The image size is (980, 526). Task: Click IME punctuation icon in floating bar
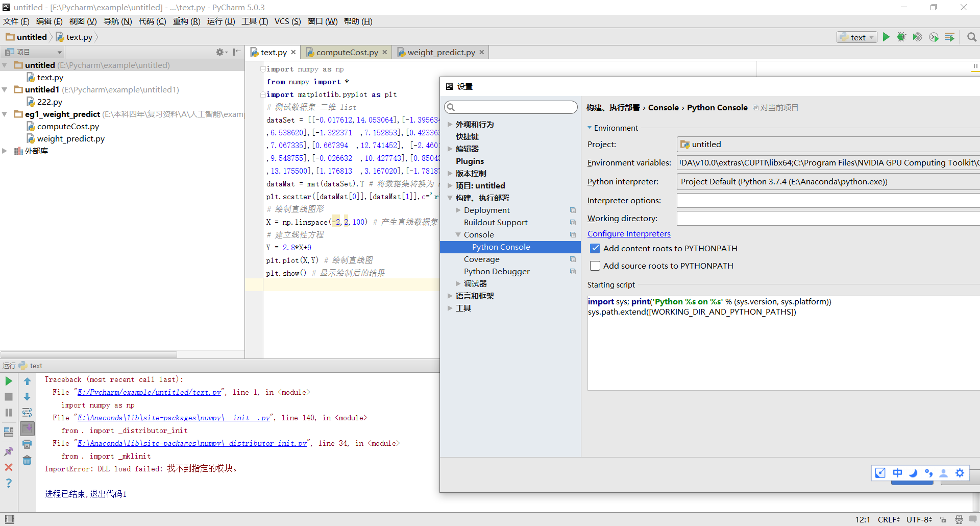[928, 473]
